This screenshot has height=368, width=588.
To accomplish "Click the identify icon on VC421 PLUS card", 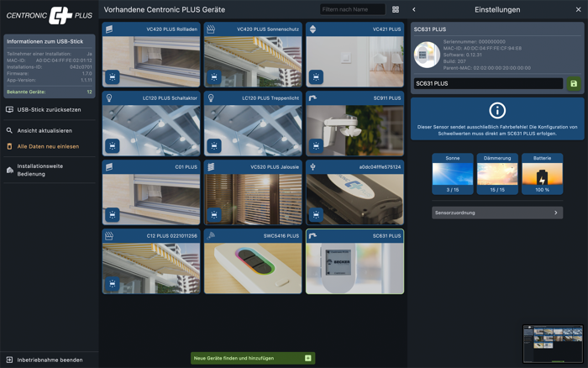I will [316, 77].
